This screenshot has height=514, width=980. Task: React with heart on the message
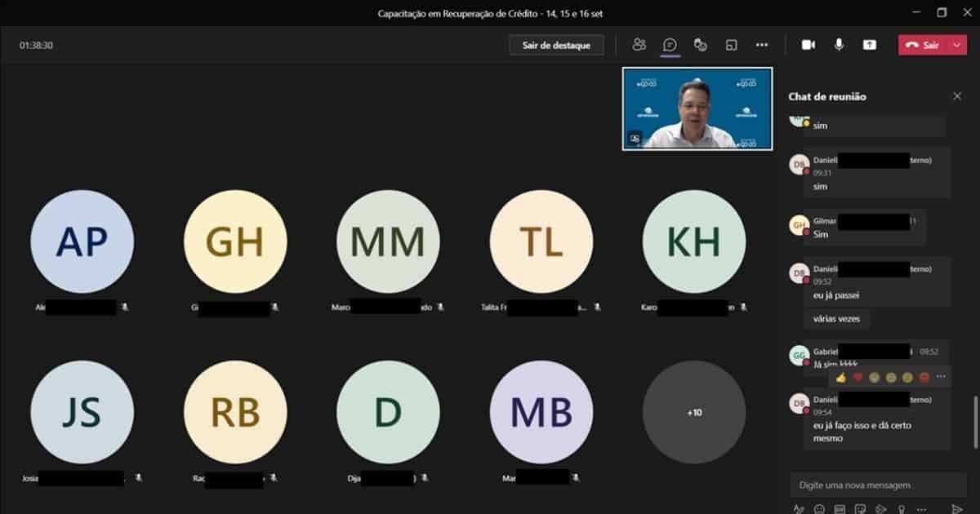857,377
